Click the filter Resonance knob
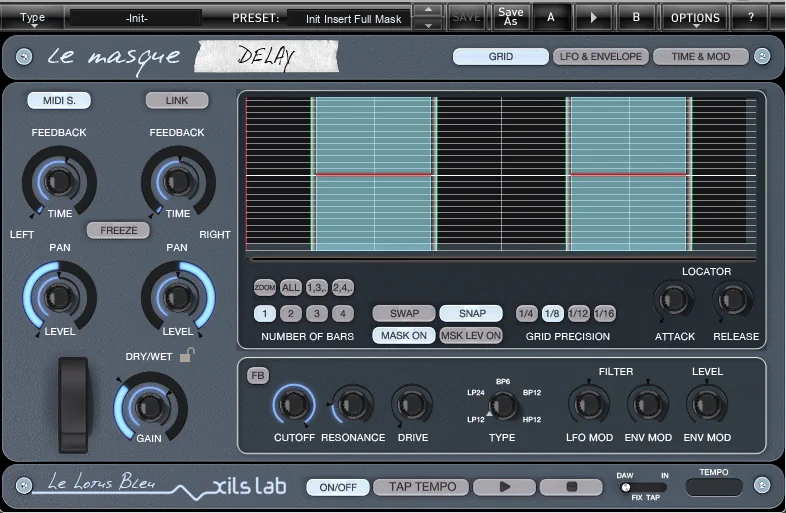This screenshot has height=513, width=786. 352,404
